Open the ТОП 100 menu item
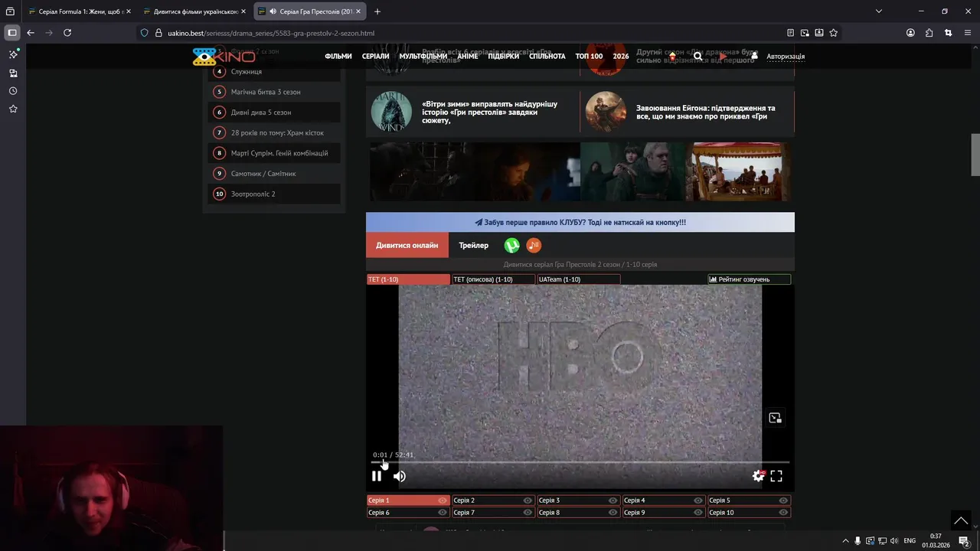The width and height of the screenshot is (980, 551). [x=589, y=56]
